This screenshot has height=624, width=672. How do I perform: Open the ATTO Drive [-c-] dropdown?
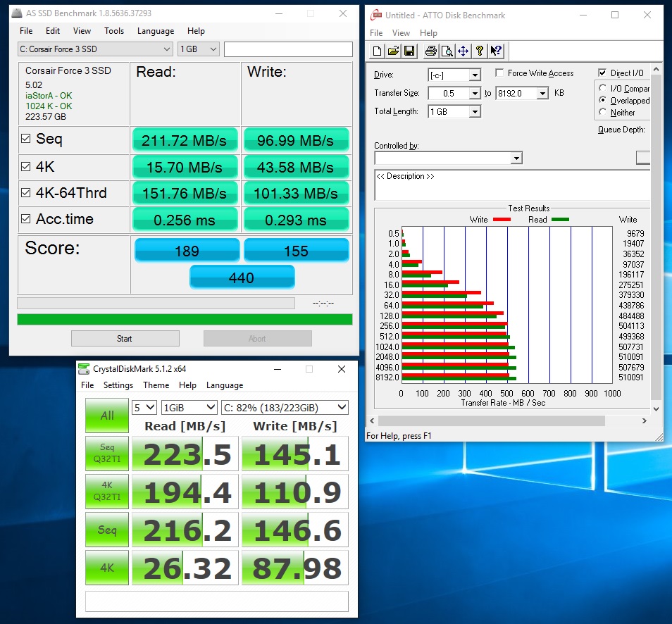point(475,75)
